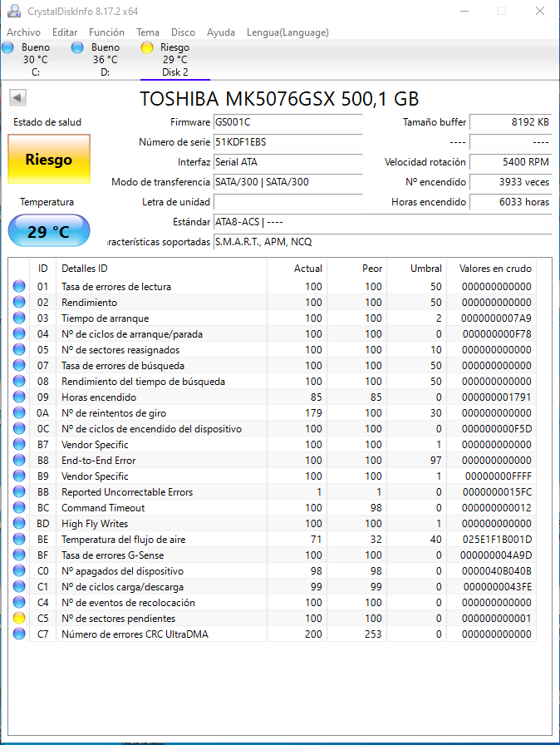
Task: Click the Número de serie field
Action: click(x=288, y=142)
